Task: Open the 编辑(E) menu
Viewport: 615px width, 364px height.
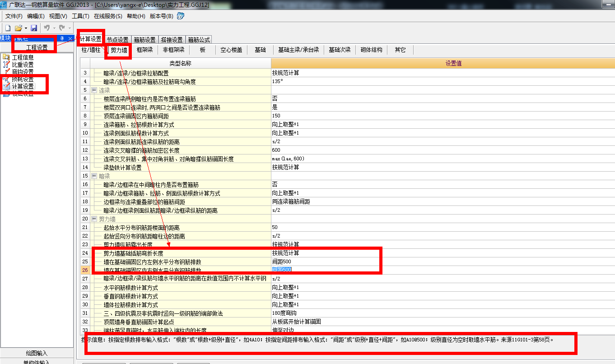Action: coord(36,16)
